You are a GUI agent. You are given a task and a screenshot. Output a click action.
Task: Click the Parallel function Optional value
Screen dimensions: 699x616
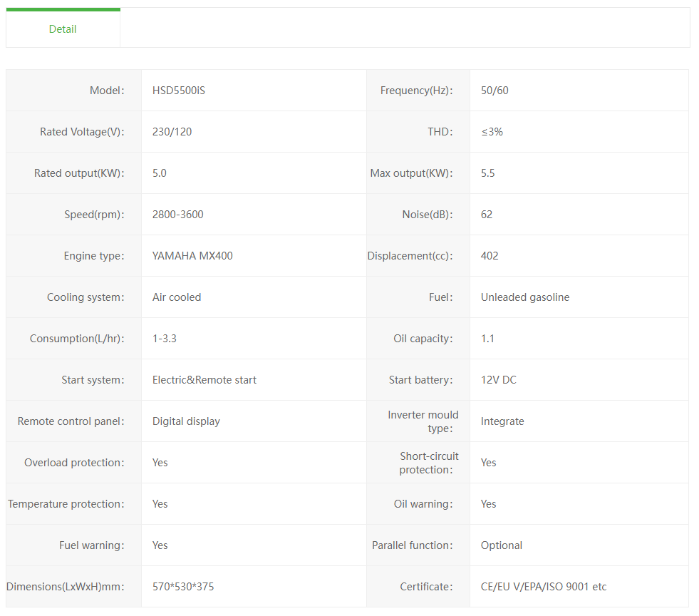click(x=502, y=545)
